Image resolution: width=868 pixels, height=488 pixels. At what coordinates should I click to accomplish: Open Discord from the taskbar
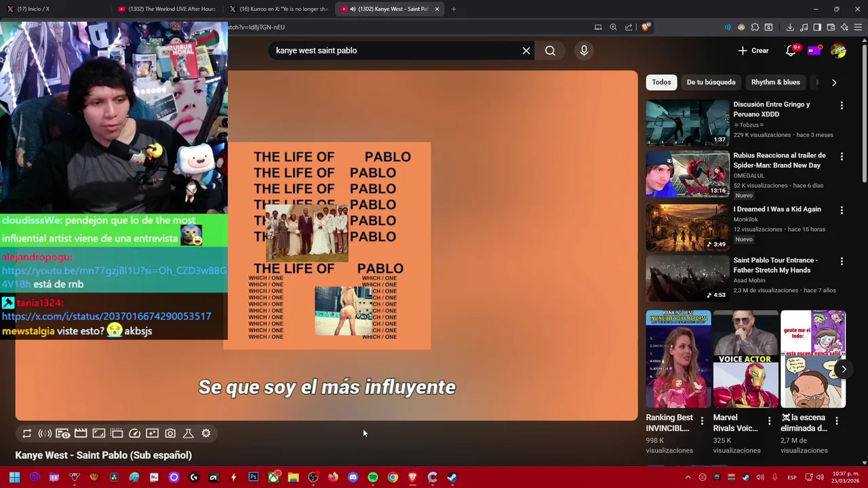(x=353, y=477)
